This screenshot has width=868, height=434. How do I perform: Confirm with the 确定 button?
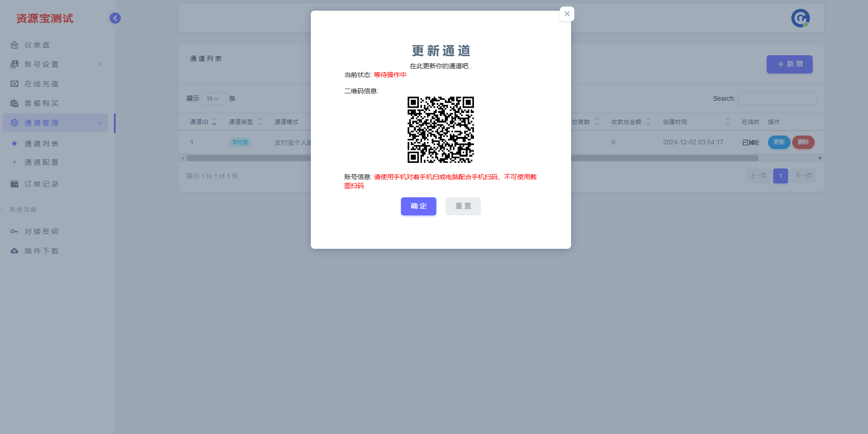tap(419, 206)
